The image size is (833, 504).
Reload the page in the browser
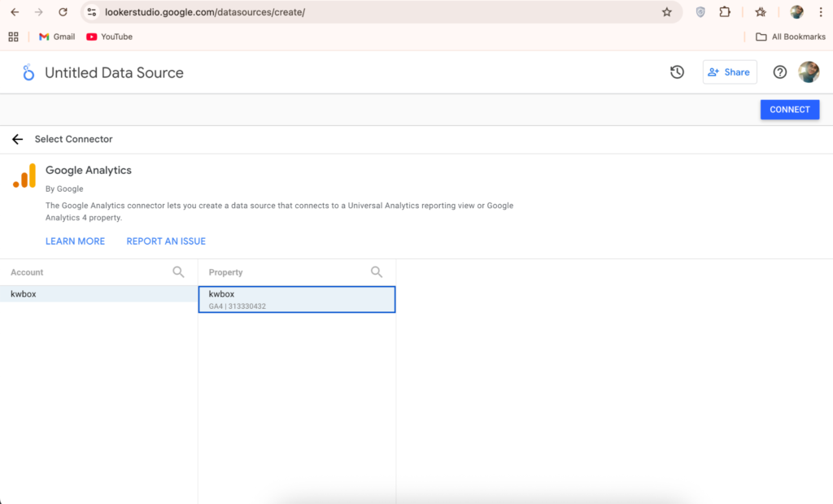click(x=63, y=12)
